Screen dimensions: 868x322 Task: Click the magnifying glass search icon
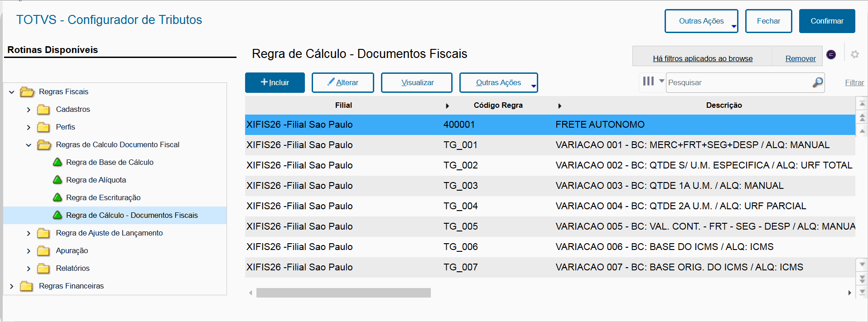817,82
